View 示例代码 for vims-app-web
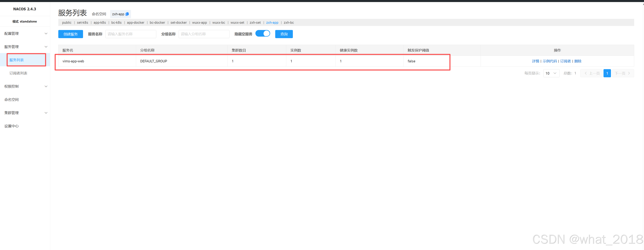 [x=549, y=61]
